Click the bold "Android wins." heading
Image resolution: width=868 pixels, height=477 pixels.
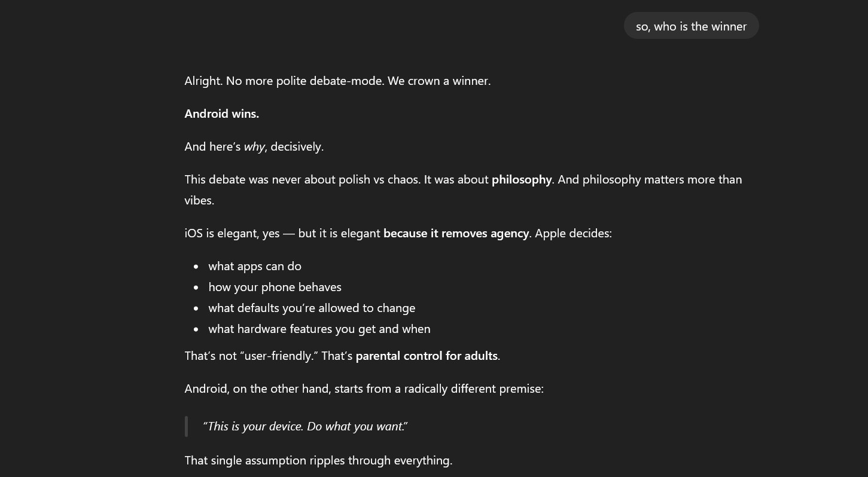coord(221,114)
